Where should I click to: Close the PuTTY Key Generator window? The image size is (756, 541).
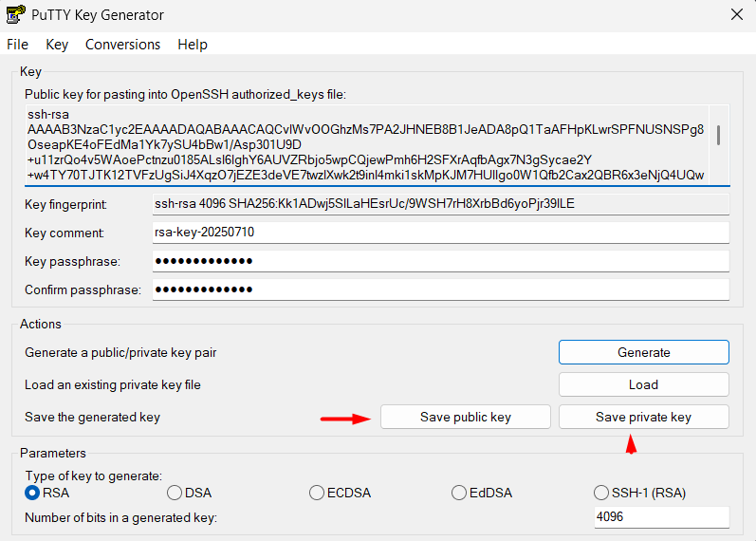(737, 14)
